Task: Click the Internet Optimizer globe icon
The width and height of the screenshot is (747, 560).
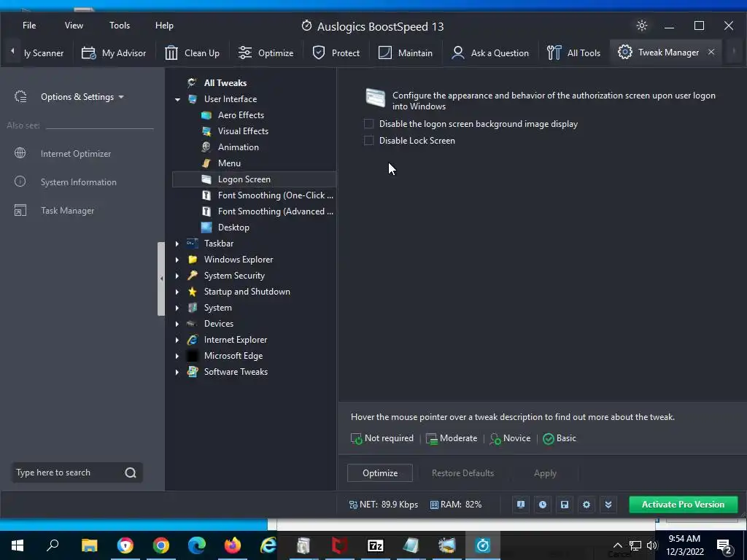Action: 20,153
